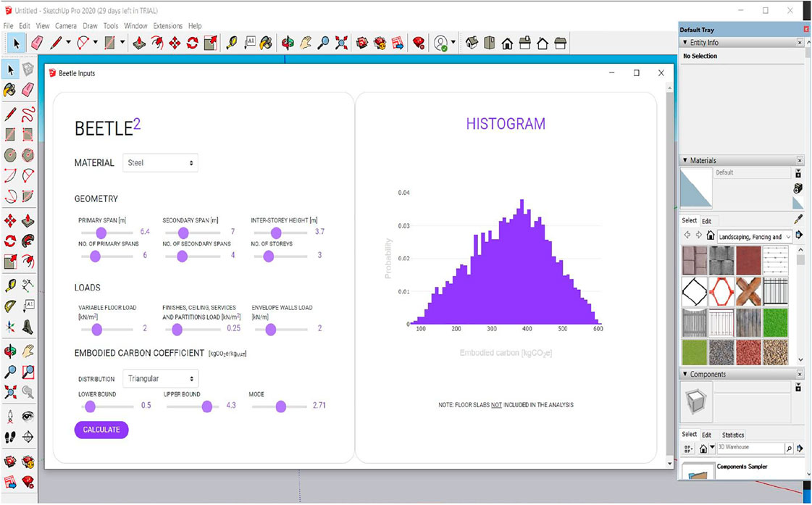Select the red brick material swatch
Screen dimensions: 812x505
point(749,261)
